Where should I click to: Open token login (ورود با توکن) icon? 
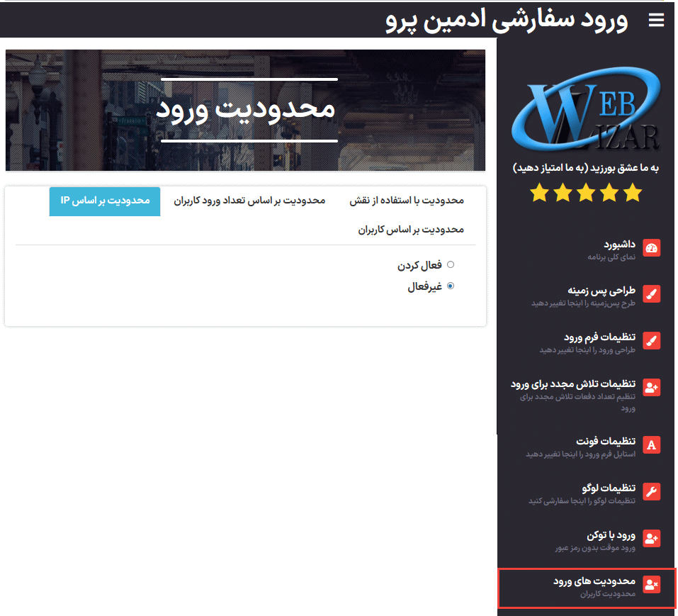651,538
